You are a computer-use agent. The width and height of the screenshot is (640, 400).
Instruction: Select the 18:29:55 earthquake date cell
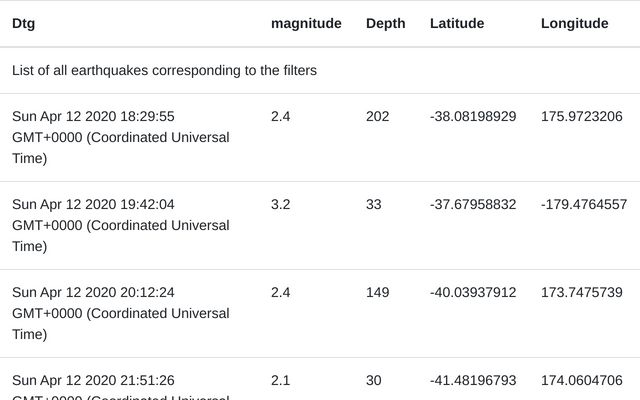pyautogui.click(x=120, y=137)
